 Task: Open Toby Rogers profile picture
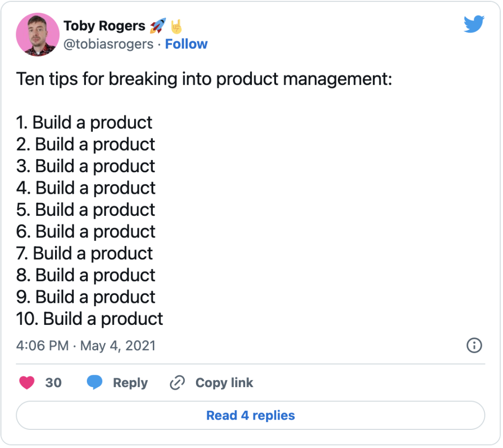[x=38, y=35]
